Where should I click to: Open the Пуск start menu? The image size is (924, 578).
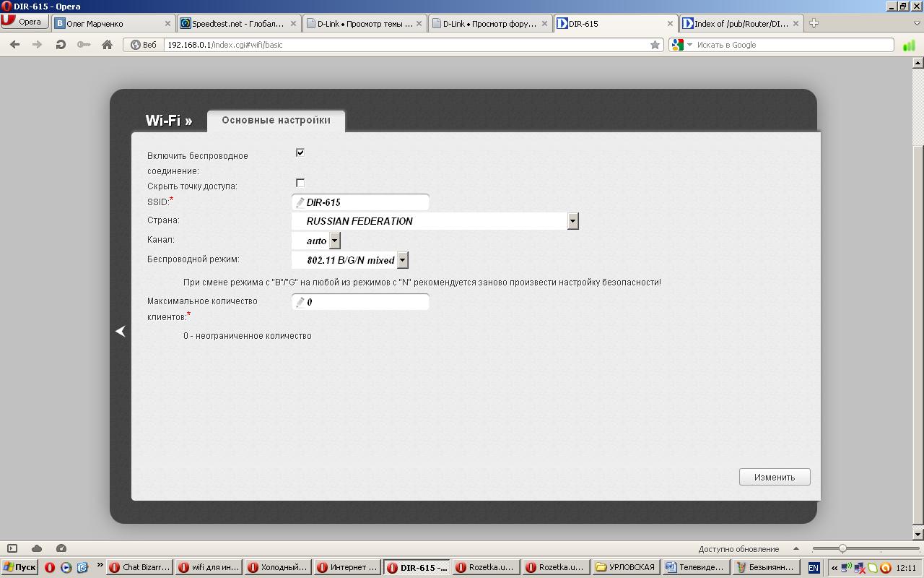[x=20, y=567]
